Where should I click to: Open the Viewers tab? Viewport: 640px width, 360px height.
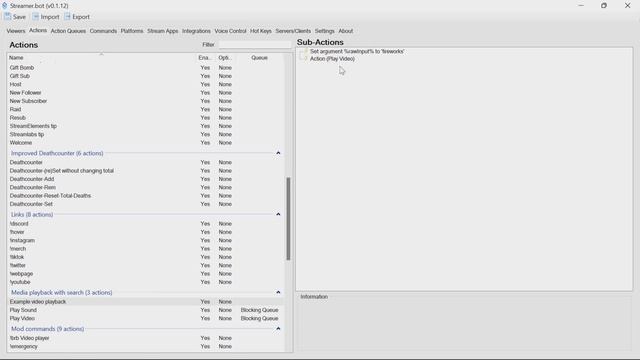16,31
